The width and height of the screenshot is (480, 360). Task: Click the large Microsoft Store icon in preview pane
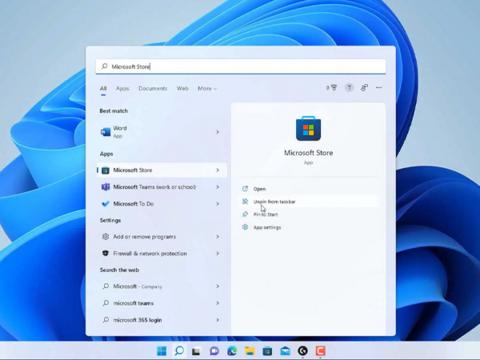point(308,128)
